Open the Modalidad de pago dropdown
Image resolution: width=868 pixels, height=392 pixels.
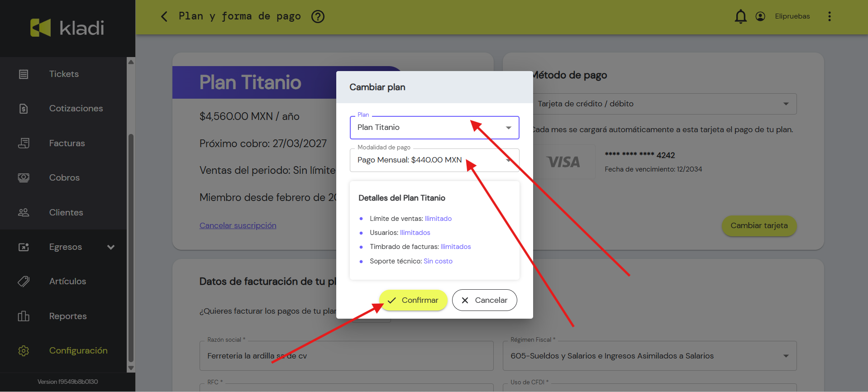(434, 160)
